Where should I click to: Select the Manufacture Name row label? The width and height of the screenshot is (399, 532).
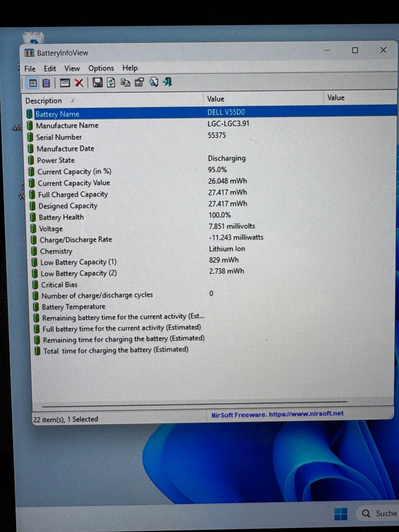[67, 126]
